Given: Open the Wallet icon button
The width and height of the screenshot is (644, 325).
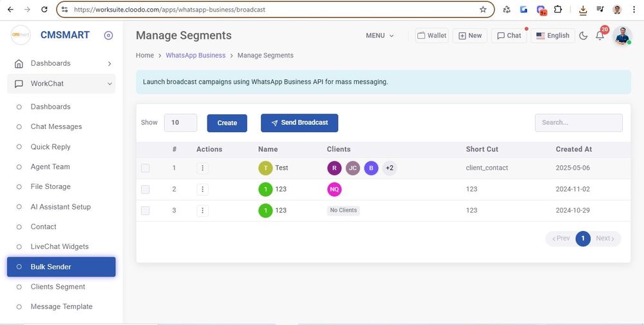Looking at the screenshot, I should pyautogui.click(x=431, y=35).
